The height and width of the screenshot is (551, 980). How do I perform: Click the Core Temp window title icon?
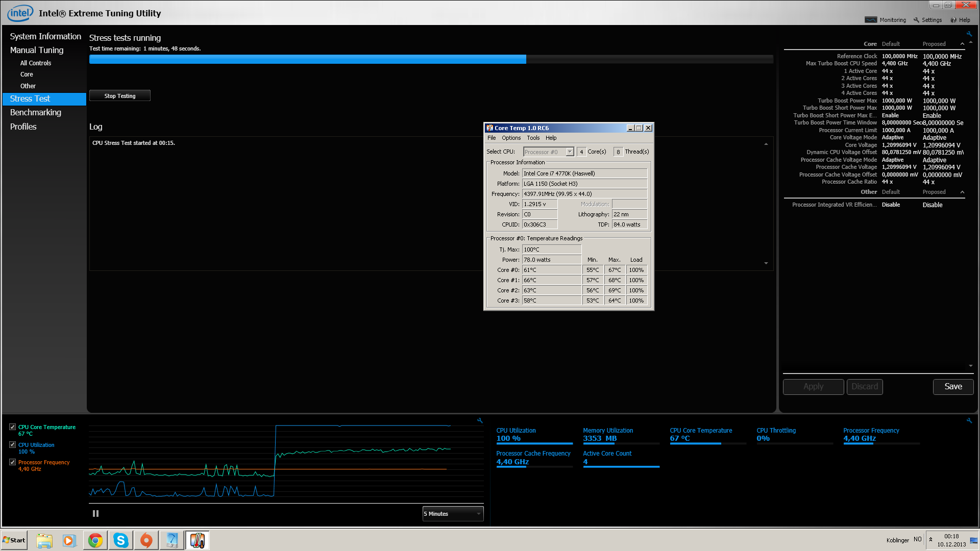click(490, 128)
